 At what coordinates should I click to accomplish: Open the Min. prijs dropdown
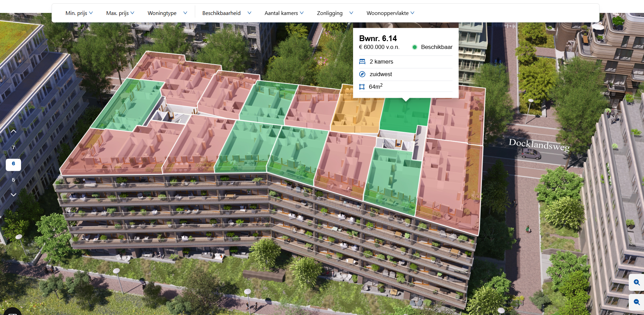(79, 13)
